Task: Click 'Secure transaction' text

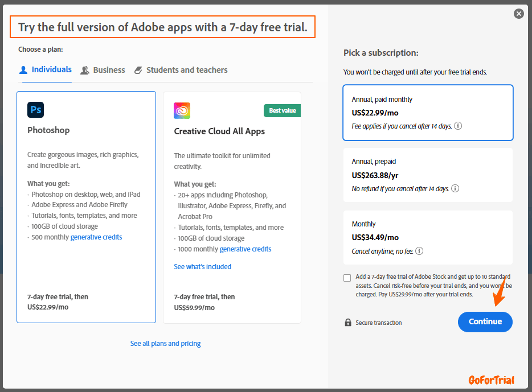Action: [379, 323]
